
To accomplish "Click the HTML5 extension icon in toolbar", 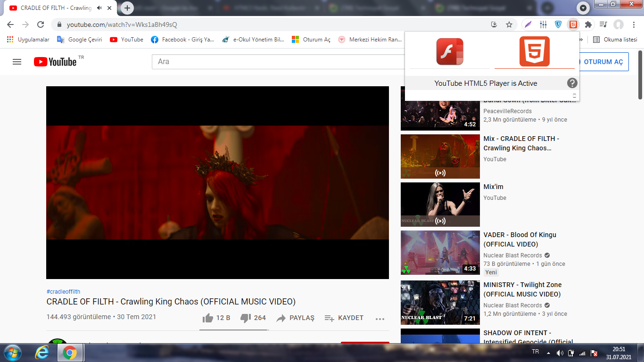I will click(573, 25).
